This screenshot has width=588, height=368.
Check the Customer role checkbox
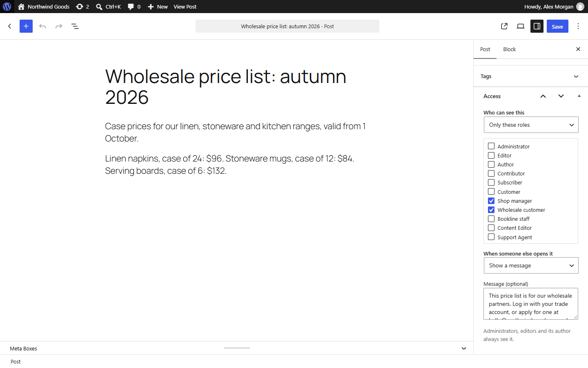pyautogui.click(x=491, y=191)
